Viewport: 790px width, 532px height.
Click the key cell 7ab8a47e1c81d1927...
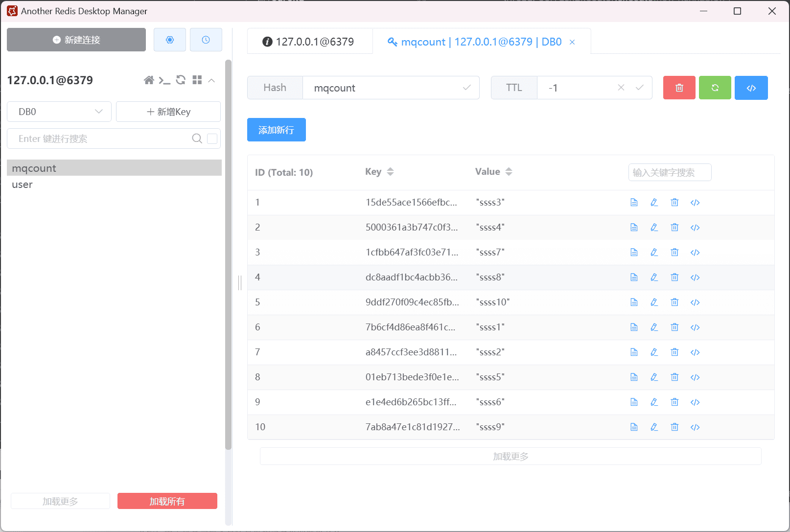pos(413,427)
